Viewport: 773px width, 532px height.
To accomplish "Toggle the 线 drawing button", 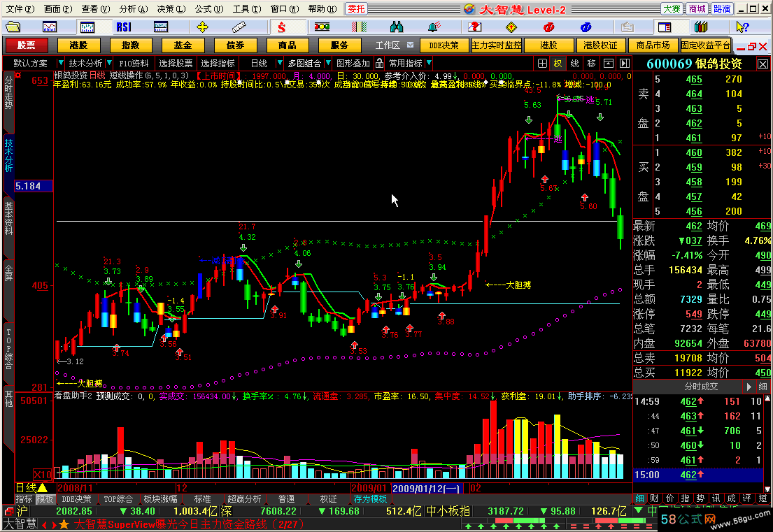I will point(575,63).
